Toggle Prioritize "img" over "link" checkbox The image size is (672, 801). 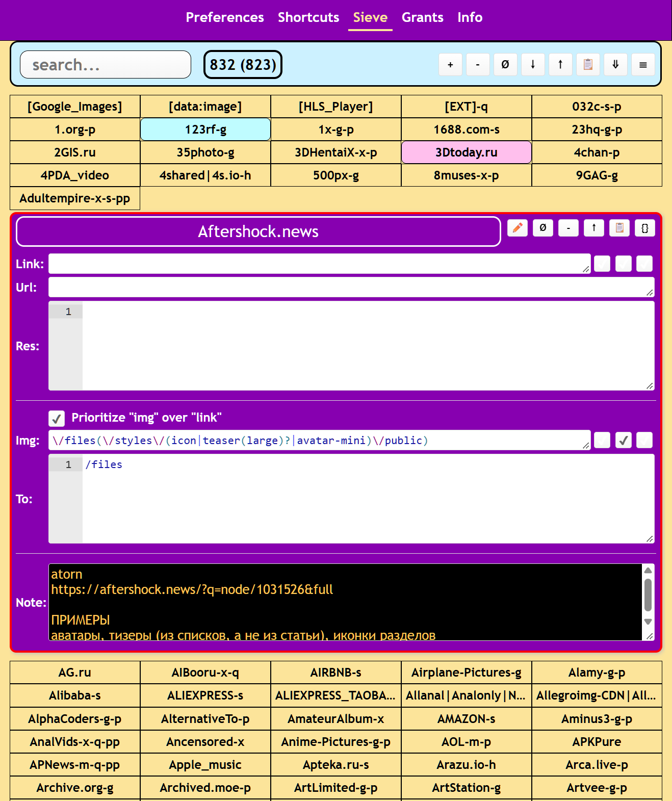(57, 419)
